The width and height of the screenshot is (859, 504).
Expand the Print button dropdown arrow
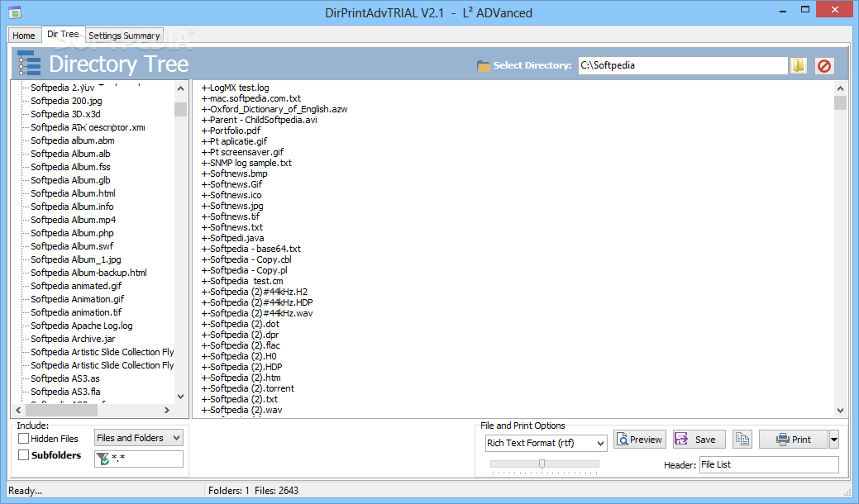pos(834,440)
